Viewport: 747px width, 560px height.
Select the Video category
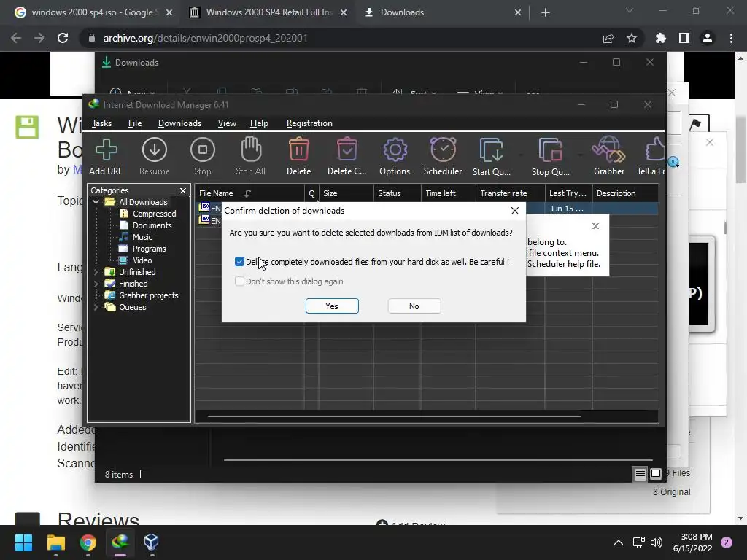coord(136,260)
